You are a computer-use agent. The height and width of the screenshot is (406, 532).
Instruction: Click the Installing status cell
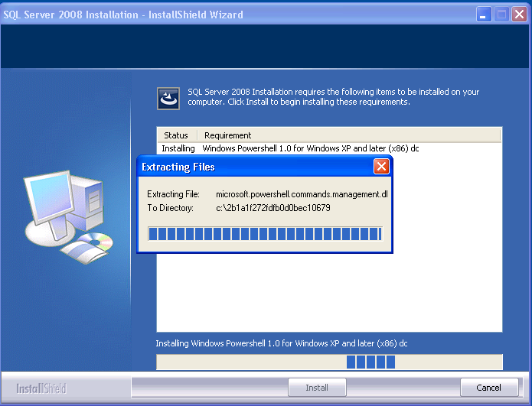click(x=178, y=148)
